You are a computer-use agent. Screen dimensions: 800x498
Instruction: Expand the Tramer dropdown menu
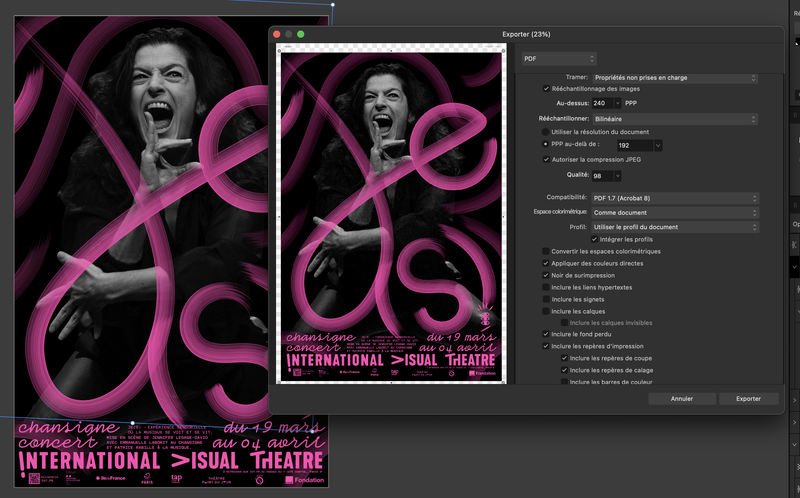click(x=673, y=77)
